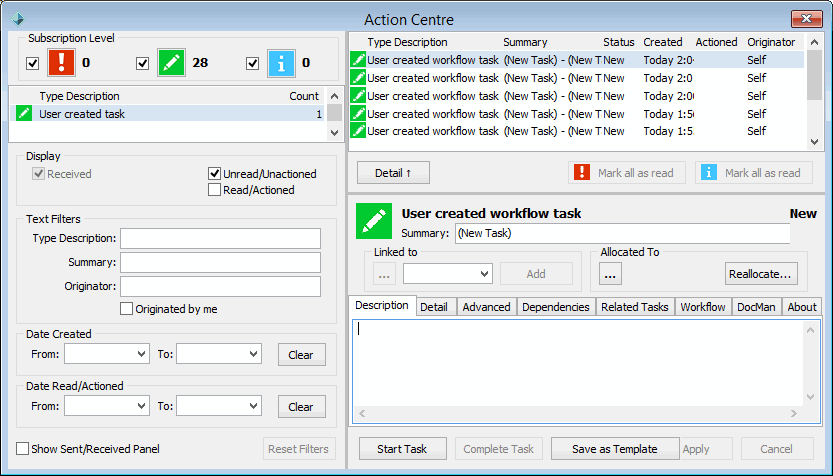Toggle the information subscription checkbox

(x=252, y=63)
